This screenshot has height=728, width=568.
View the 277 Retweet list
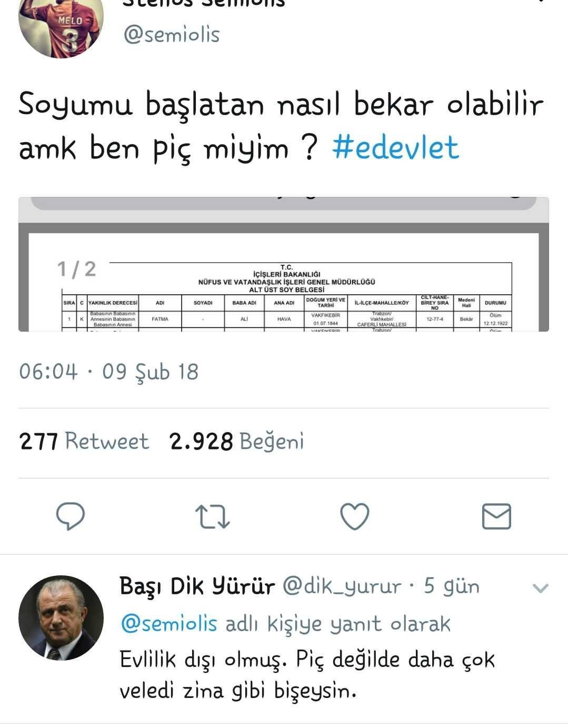pyautogui.click(x=84, y=441)
